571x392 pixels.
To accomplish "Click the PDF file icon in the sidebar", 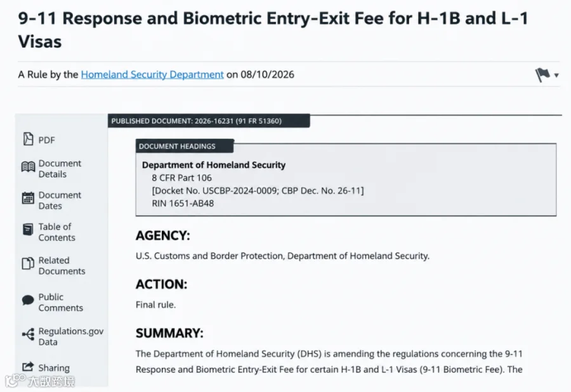I will click(x=28, y=139).
